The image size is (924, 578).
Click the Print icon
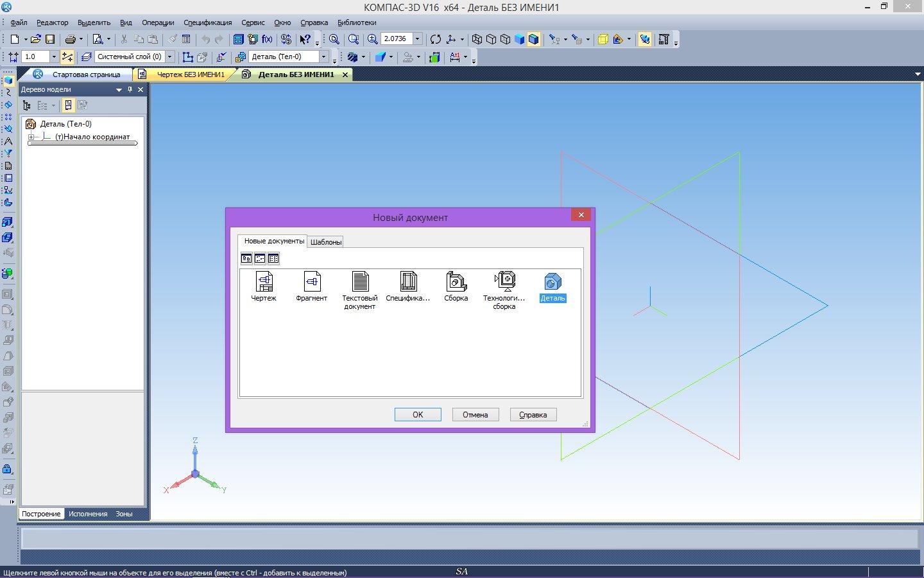71,39
